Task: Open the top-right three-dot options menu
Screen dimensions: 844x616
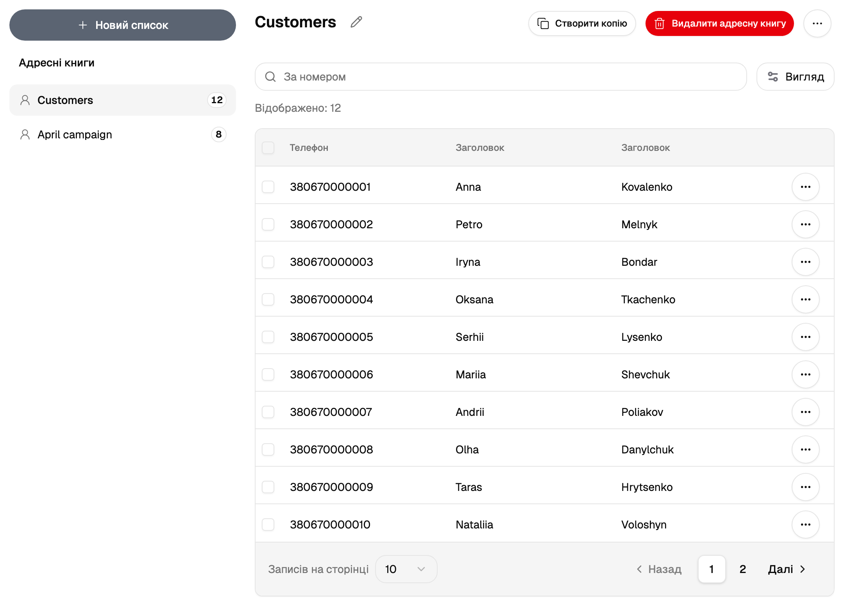Action: pyautogui.click(x=817, y=23)
